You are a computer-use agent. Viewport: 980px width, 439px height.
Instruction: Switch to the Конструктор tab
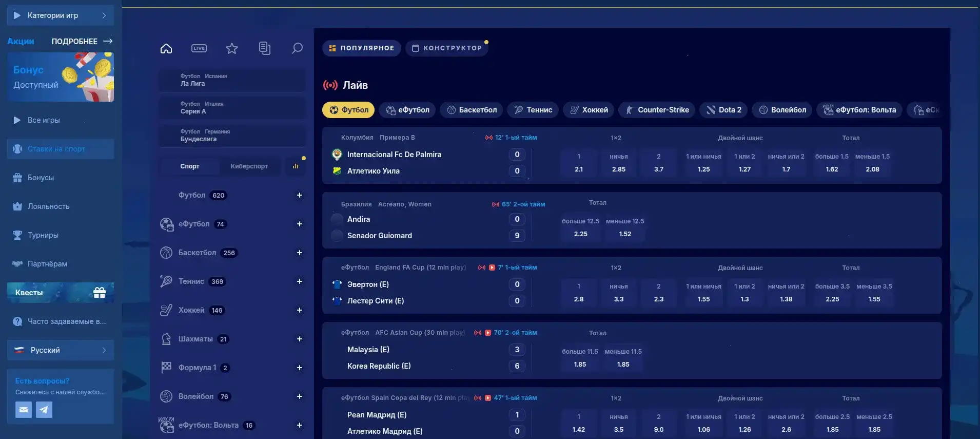tap(447, 48)
